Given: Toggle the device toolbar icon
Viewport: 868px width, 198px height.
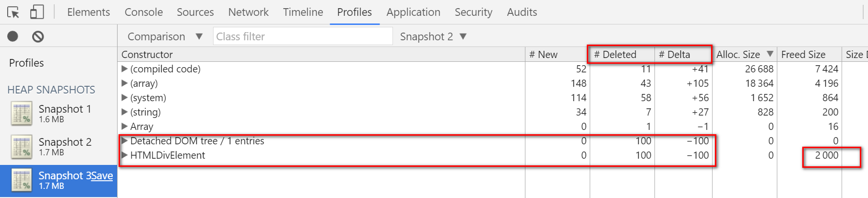Looking at the screenshot, I should pos(37,12).
